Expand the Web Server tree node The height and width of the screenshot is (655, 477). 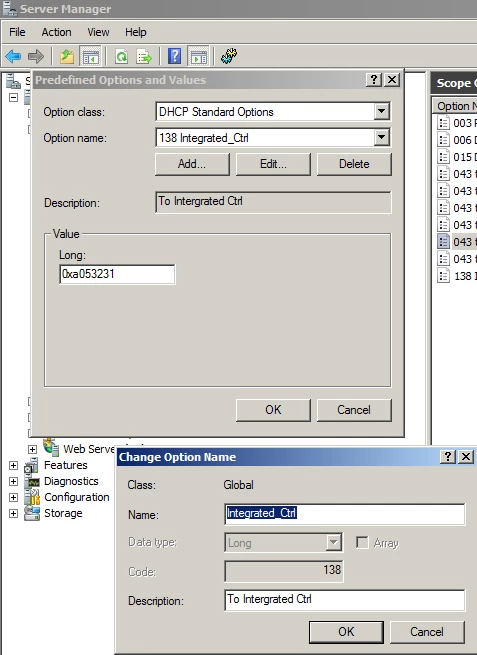[32, 449]
